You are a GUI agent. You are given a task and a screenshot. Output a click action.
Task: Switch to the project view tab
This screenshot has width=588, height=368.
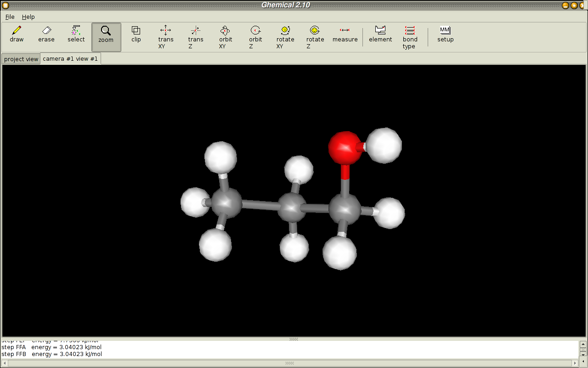tap(21, 59)
